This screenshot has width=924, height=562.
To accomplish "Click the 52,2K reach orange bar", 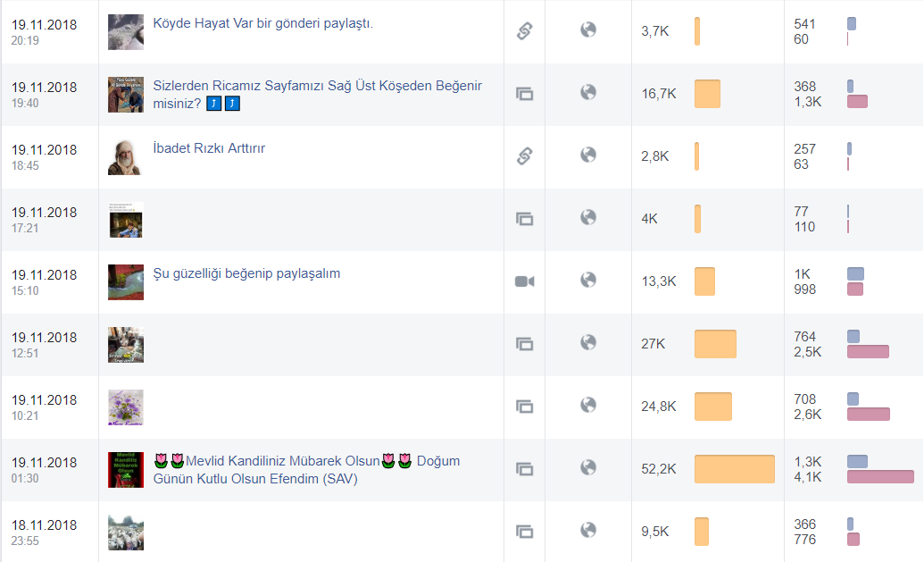I will (x=734, y=469).
